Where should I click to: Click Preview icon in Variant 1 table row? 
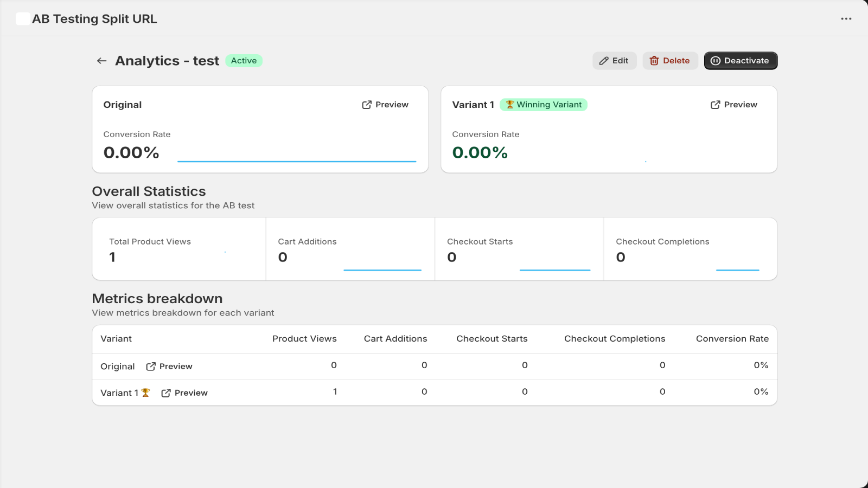[x=166, y=393]
